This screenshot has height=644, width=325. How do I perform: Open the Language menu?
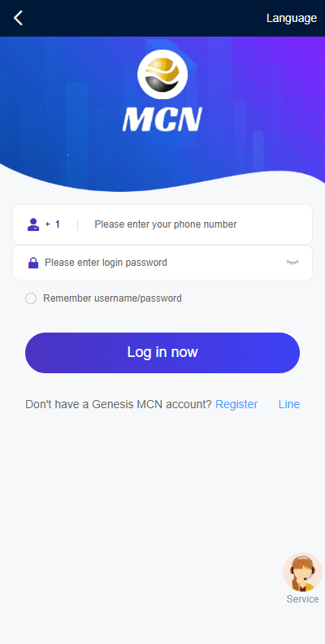(292, 18)
